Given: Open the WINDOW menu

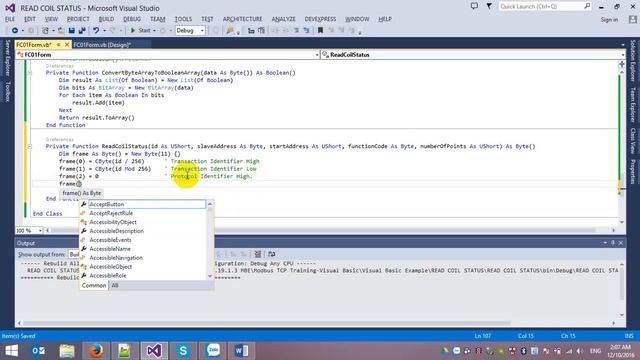Looking at the screenshot, I should [357, 19].
